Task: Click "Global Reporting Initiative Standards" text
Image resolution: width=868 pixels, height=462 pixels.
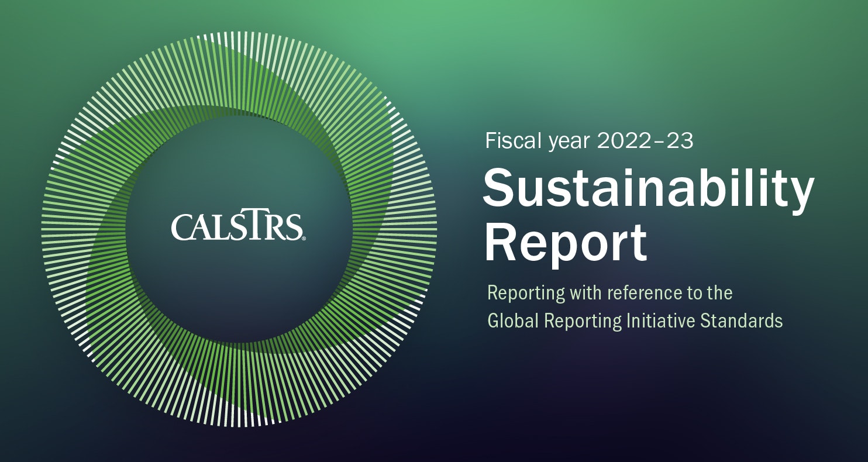Action: point(635,320)
